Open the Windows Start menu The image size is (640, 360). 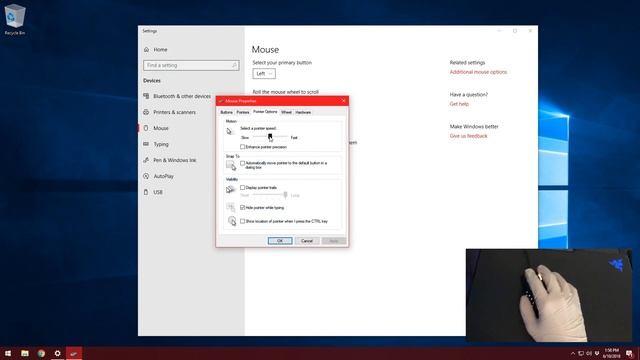pyautogui.click(x=8, y=353)
